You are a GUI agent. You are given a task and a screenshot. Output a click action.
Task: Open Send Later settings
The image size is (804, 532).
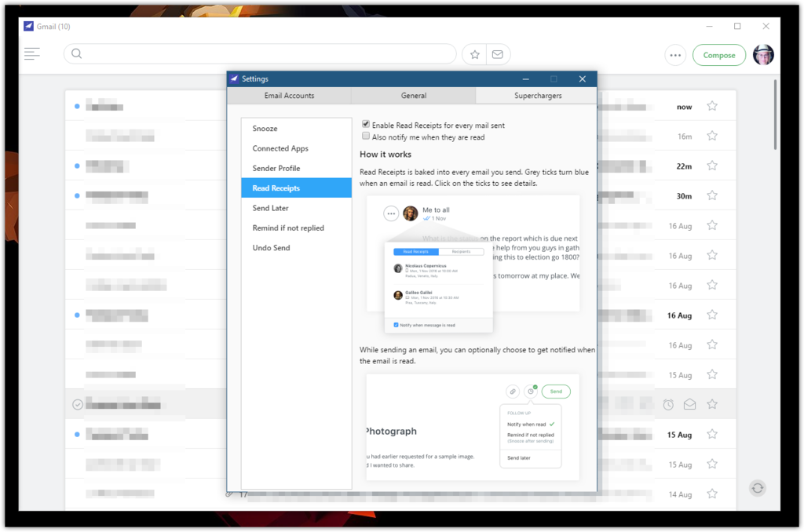click(x=296, y=208)
